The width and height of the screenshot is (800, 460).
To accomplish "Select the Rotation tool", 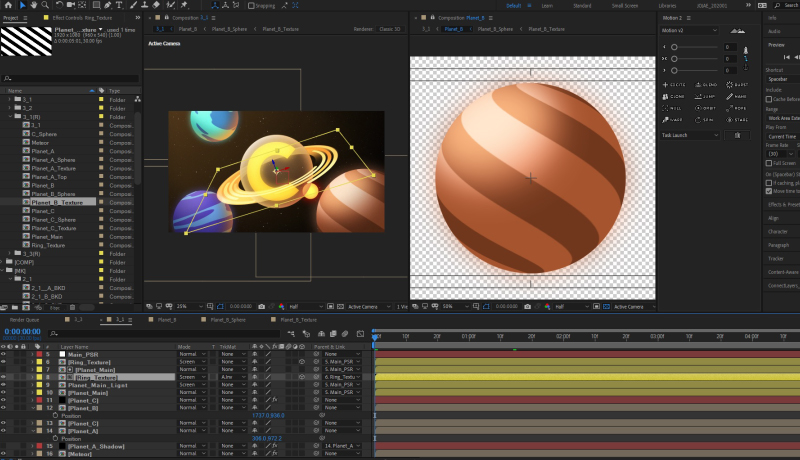I will [59, 5].
